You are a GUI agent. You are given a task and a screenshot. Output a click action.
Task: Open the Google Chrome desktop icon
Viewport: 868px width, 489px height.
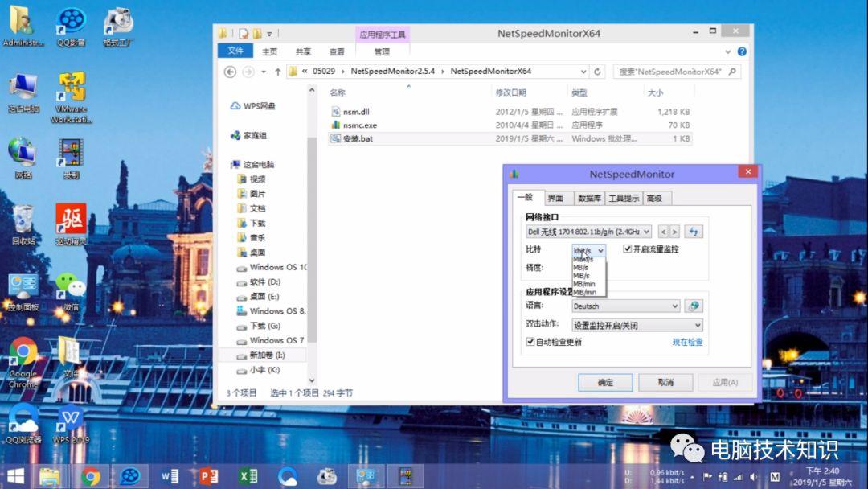(23, 363)
